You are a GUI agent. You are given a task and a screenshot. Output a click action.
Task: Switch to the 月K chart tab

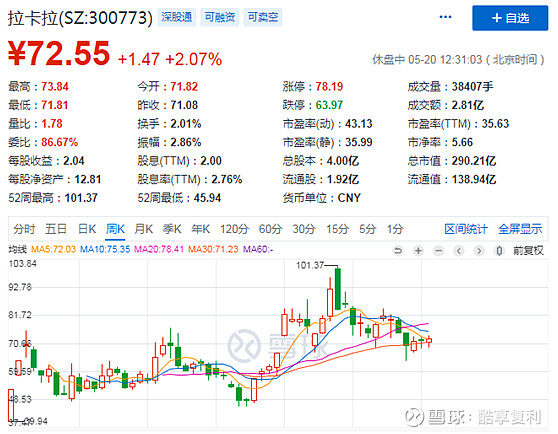(144, 229)
